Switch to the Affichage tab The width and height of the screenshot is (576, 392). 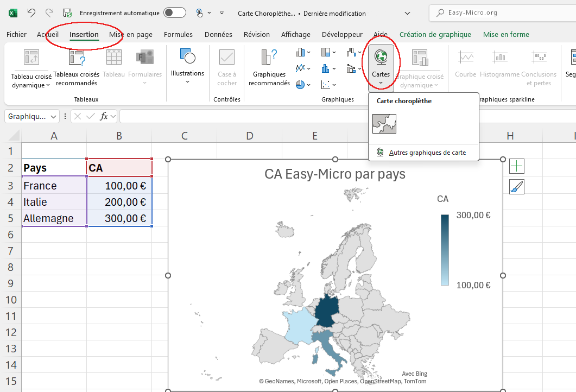(x=296, y=35)
